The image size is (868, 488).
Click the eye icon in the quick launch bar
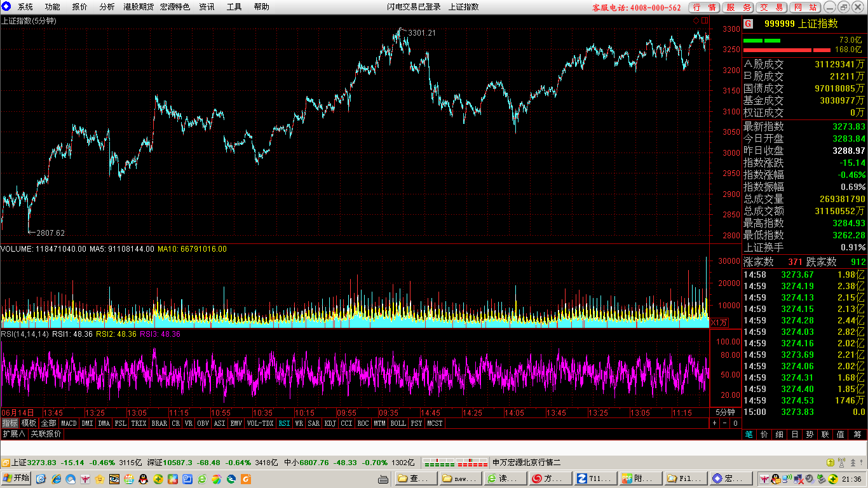pos(114,478)
